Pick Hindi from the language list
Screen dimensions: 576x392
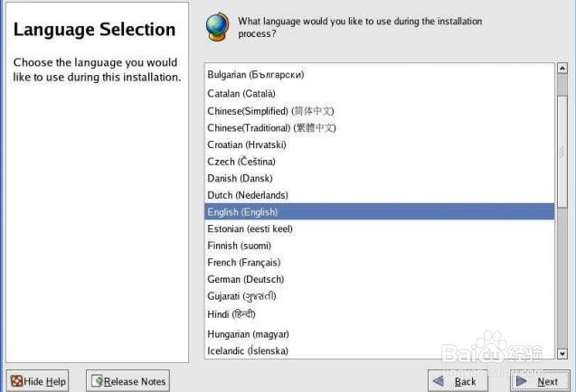[x=379, y=314]
